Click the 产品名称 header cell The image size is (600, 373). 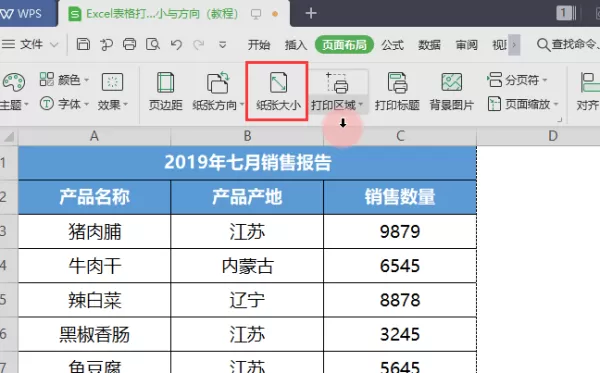coord(94,197)
